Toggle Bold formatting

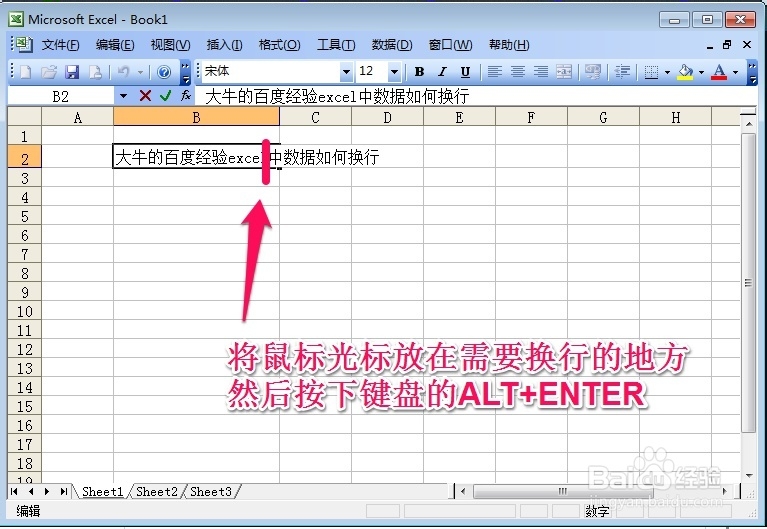pyautogui.click(x=419, y=72)
